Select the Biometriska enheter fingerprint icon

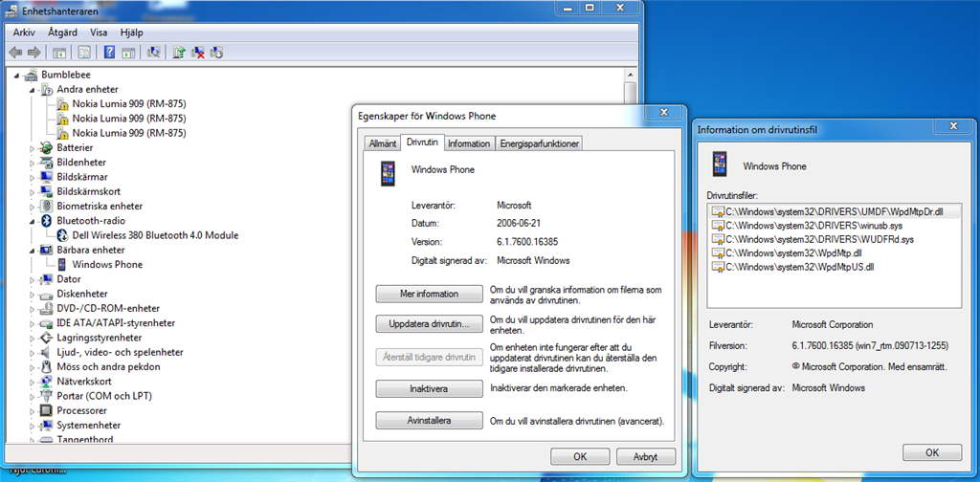click(x=47, y=206)
